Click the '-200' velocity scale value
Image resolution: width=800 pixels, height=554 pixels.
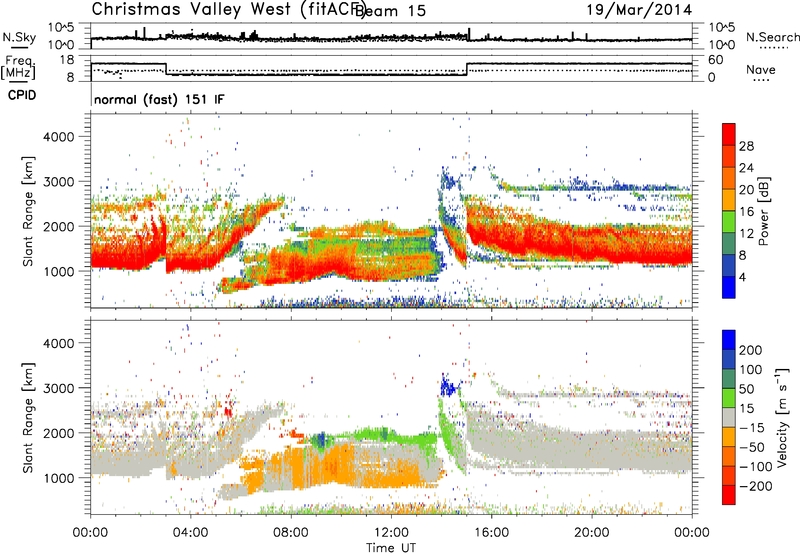pos(755,486)
